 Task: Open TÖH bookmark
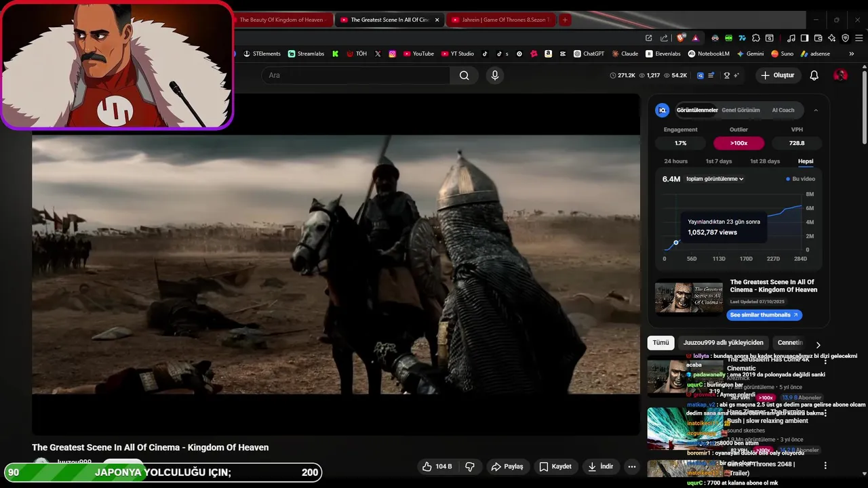pyautogui.click(x=357, y=54)
